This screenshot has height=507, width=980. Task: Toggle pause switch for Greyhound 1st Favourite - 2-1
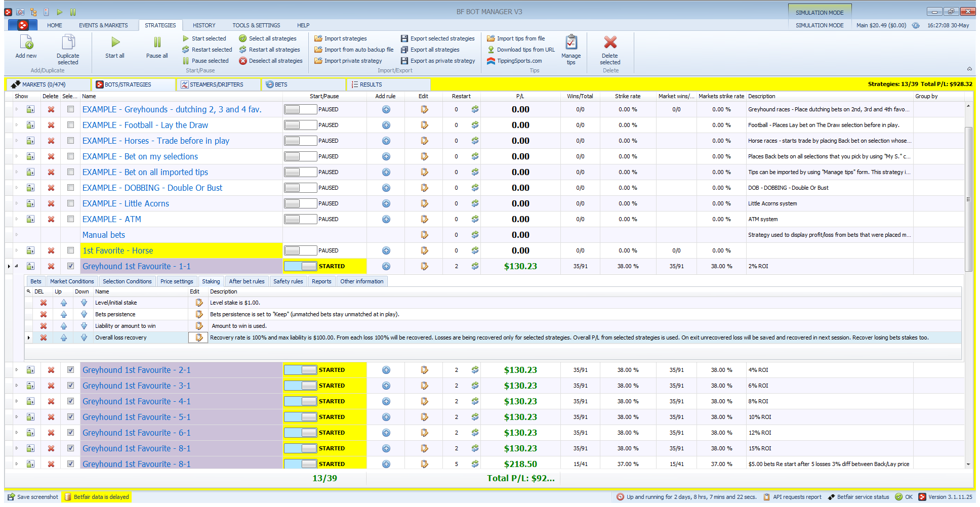300,370
